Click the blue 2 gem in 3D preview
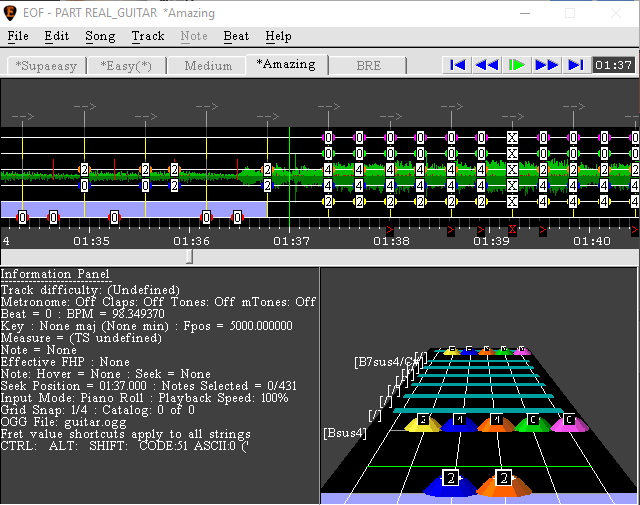Screen dimensions: 640x505 tap(451, 484)
